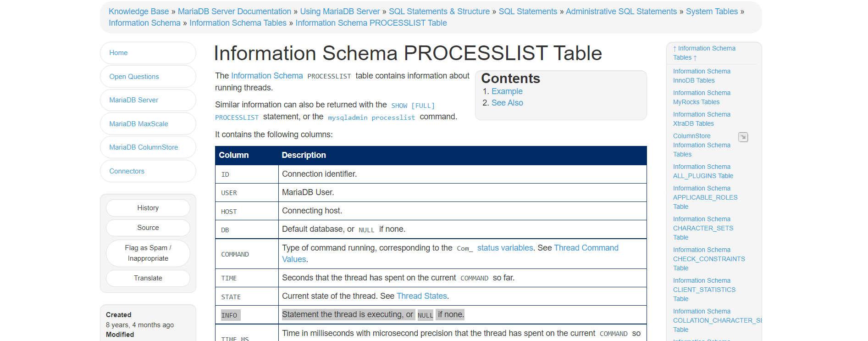Open the Open Questions sidebar item

pyautogui.click(x=148, y=77)
